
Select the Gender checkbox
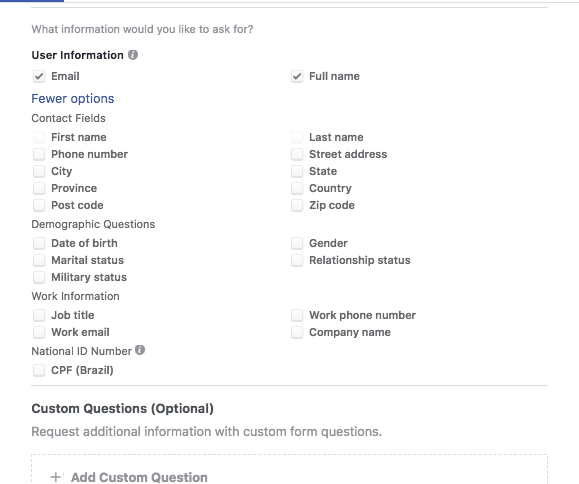pyautogui.click(x=297, y=243)
